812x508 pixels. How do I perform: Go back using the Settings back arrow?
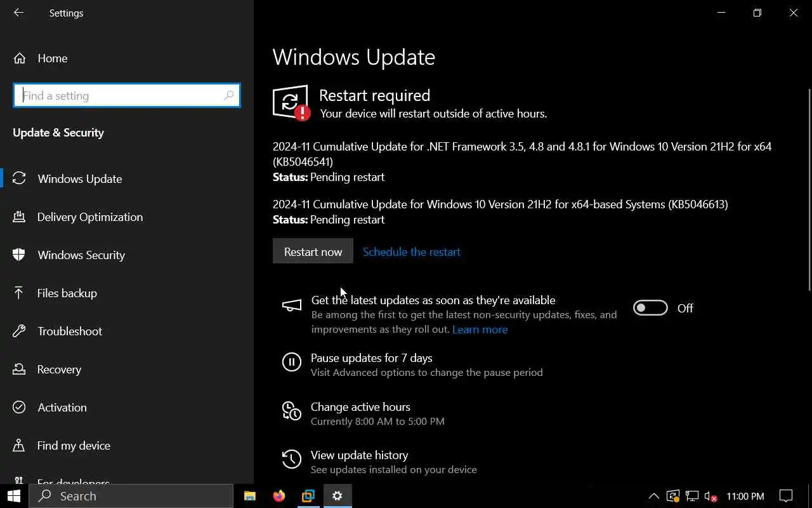(18, 13)
